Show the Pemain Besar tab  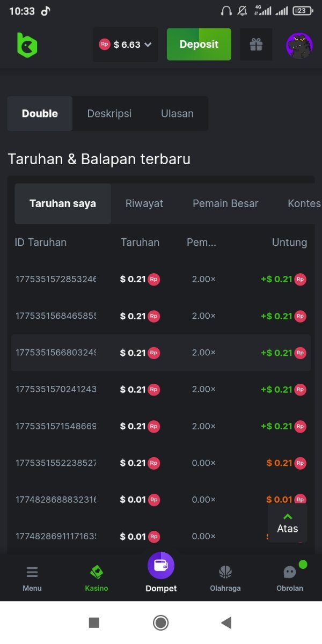tap(225, 203)
